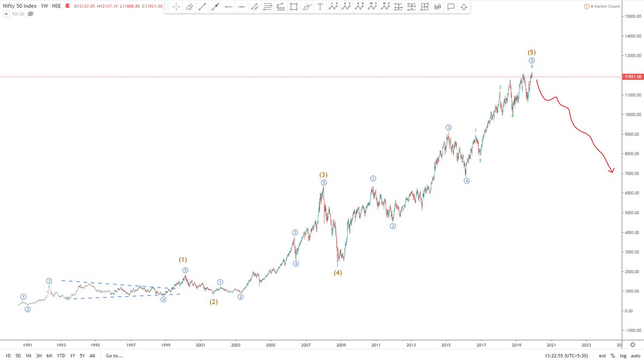This screenshot has width=644, height=362.
Task: Click the Vol 20 indicator name
Action: (x=17, y=13)
